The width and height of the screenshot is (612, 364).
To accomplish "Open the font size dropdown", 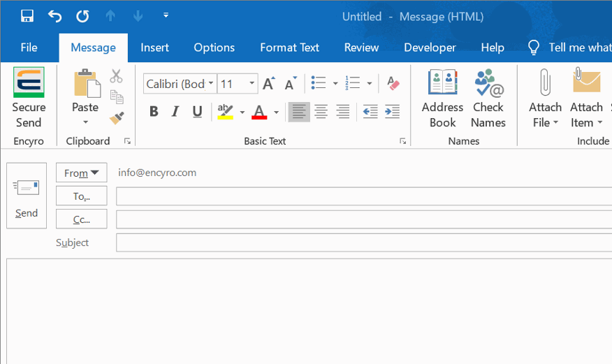I will click(252, 84).
